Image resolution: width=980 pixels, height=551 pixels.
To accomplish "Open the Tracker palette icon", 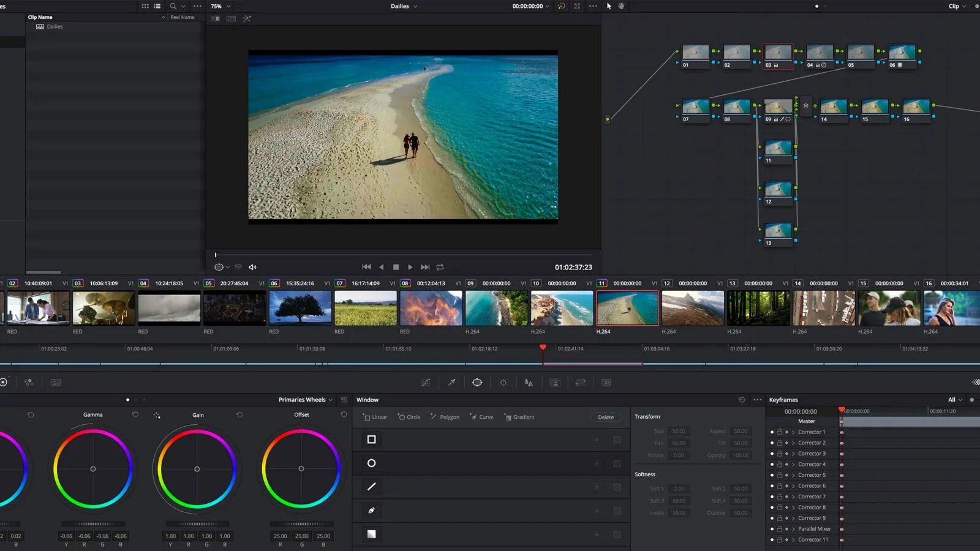I will pos(503,383).
